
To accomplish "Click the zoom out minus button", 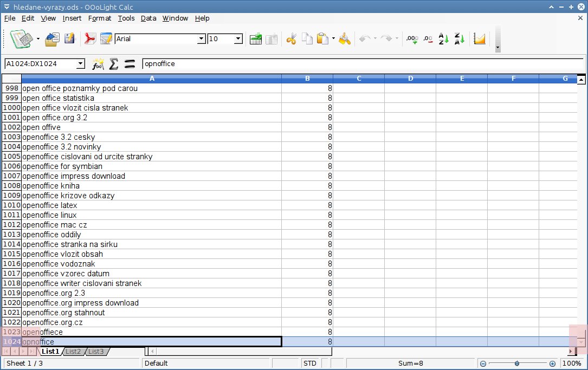I will 483,363.
